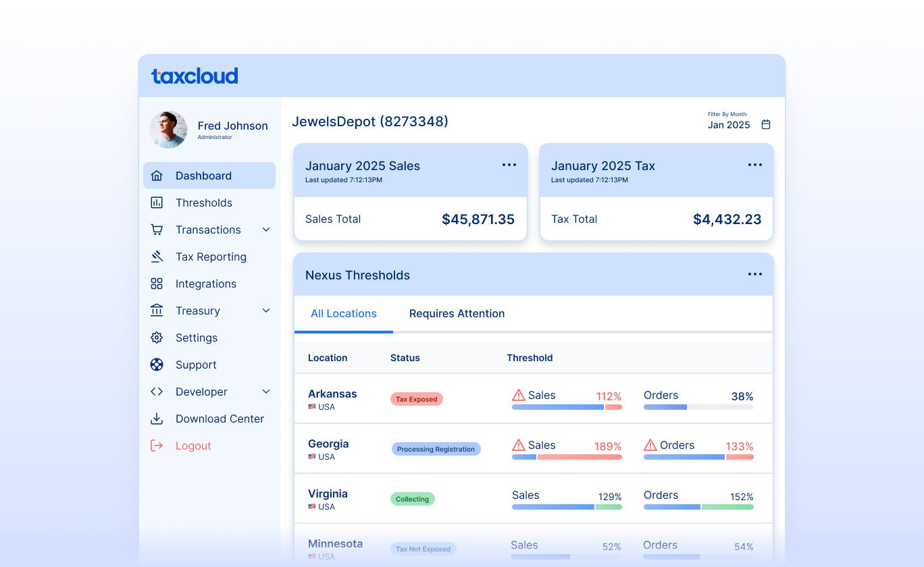Click the Download Center download icon
Screen dimensions: 924x567
pyautogui.click(x=157, y=418)
